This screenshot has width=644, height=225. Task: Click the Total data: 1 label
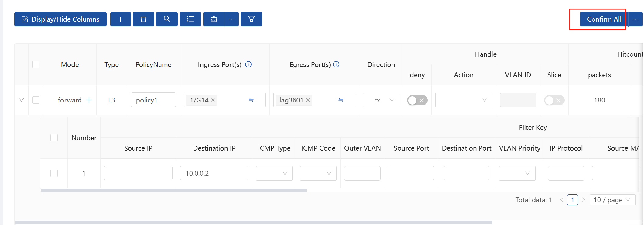click(x=533, y=200)
